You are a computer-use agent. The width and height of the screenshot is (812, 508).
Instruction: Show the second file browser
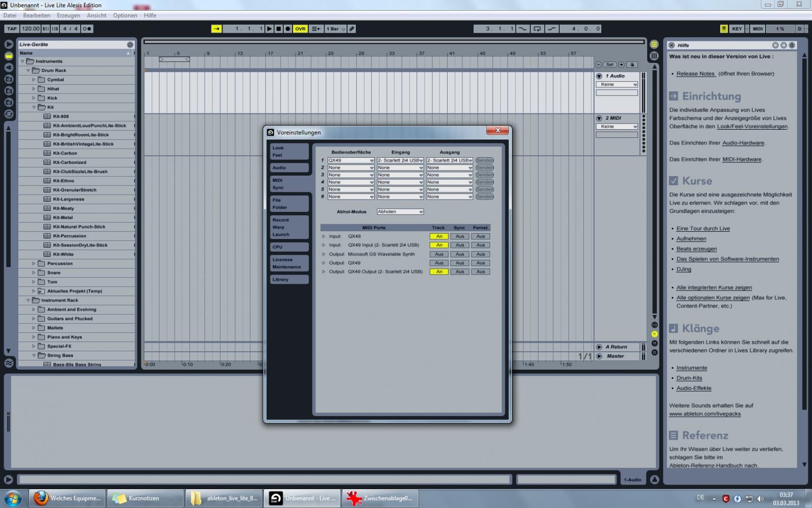(9, 91)
